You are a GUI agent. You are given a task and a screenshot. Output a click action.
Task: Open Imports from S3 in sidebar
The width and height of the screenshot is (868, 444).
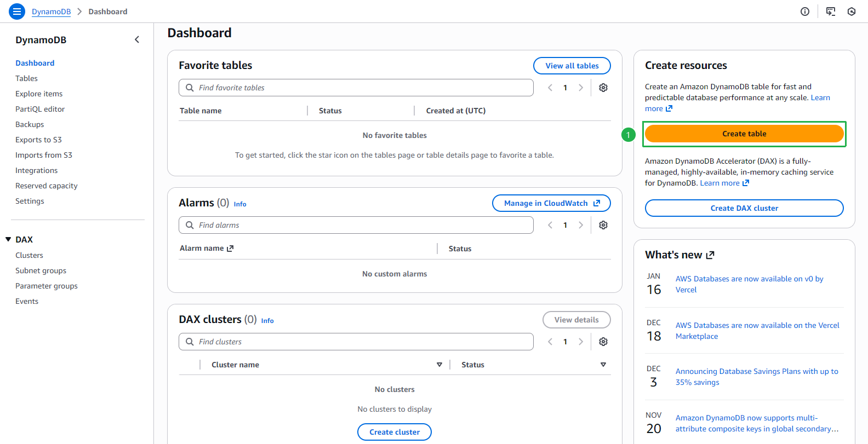tap(44, 155)
